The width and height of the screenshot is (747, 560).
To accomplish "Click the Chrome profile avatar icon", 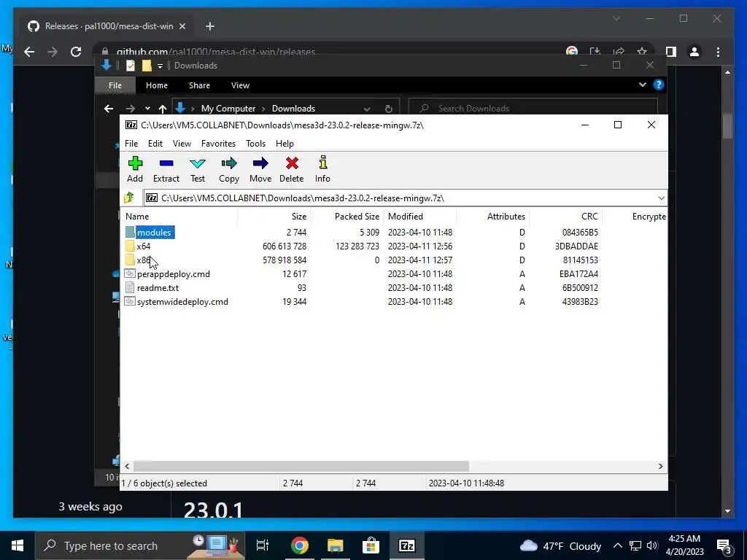I will (x=694, y=52).
